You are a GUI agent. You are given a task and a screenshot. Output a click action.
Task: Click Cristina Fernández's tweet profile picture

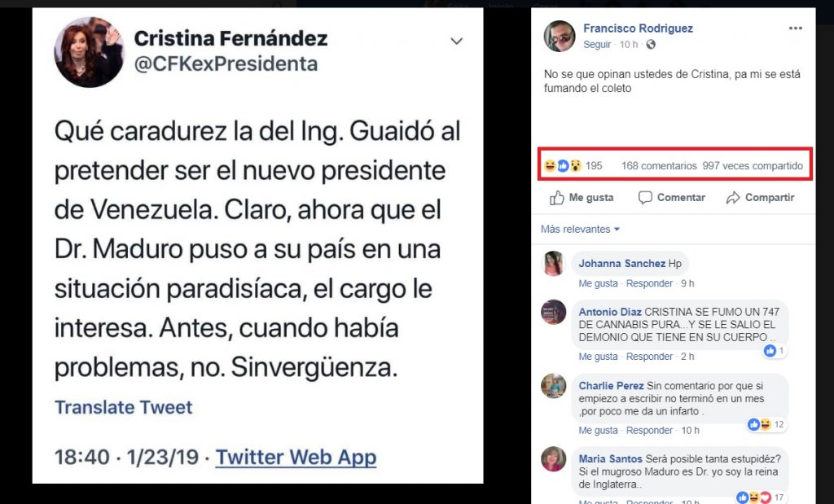click(x=89, y=50)
